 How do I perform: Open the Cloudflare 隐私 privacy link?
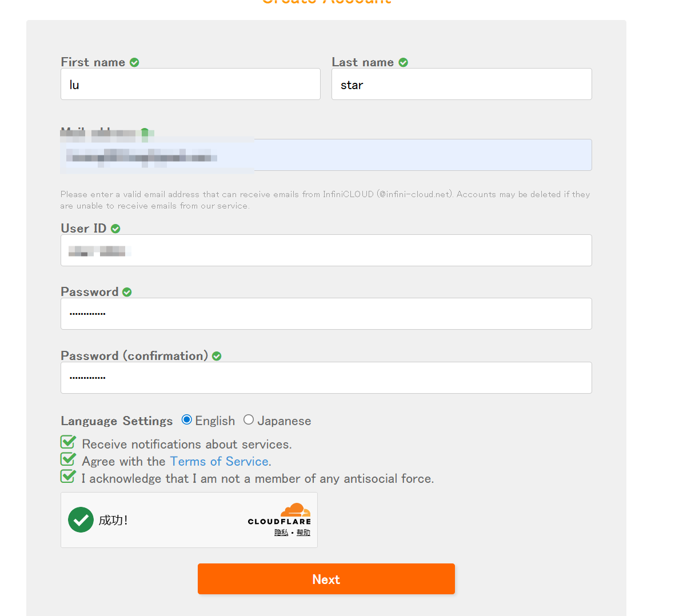pos(281,533)
